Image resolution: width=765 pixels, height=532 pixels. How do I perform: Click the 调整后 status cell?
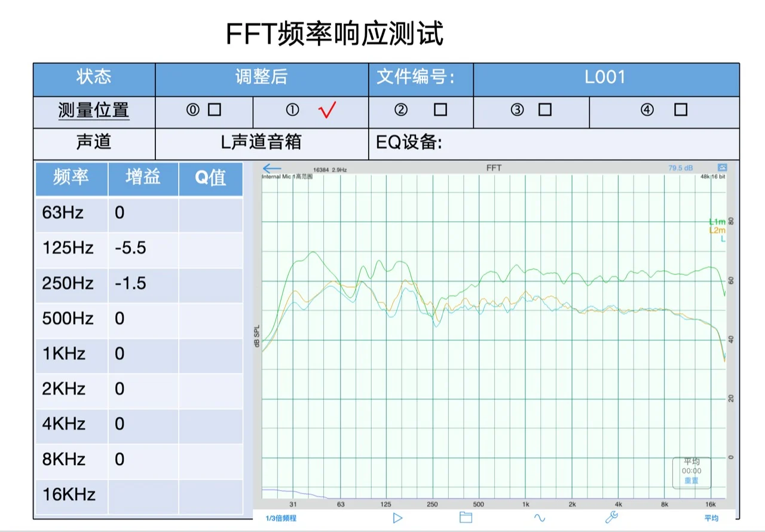262,80
